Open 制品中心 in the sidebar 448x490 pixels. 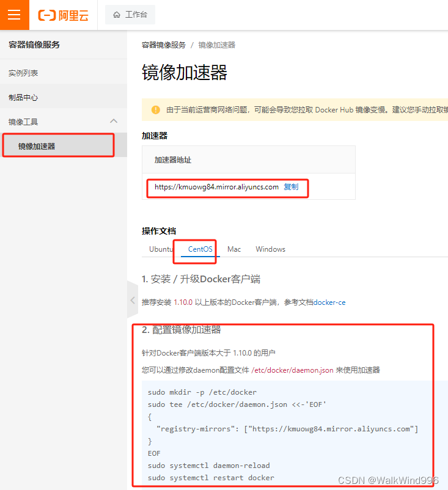[x=64, y=98]
